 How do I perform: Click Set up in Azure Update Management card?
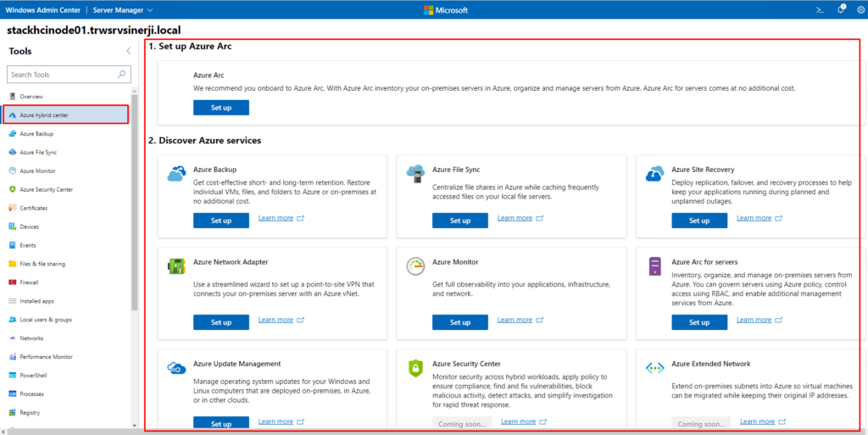[221, 423]
